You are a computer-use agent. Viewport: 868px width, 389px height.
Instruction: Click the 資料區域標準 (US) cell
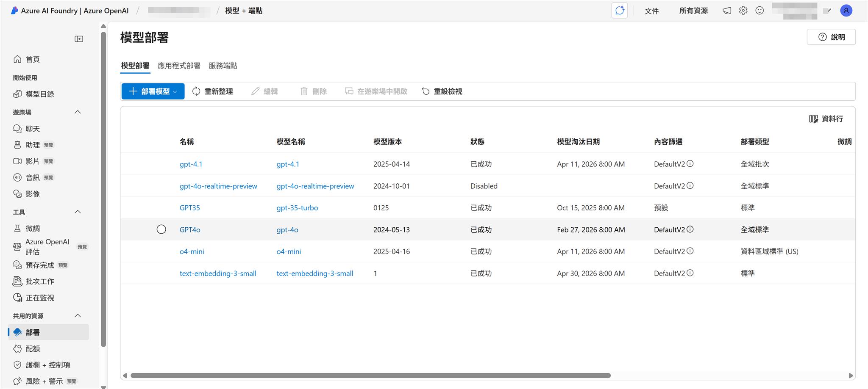pyautogui.click(x=769, y=251)
